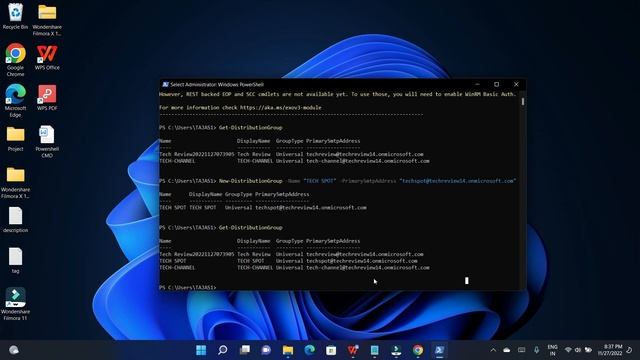Viewport: 640px width, 360px height.
Task: Open network and volume quick settings
Action: [578, 350]
